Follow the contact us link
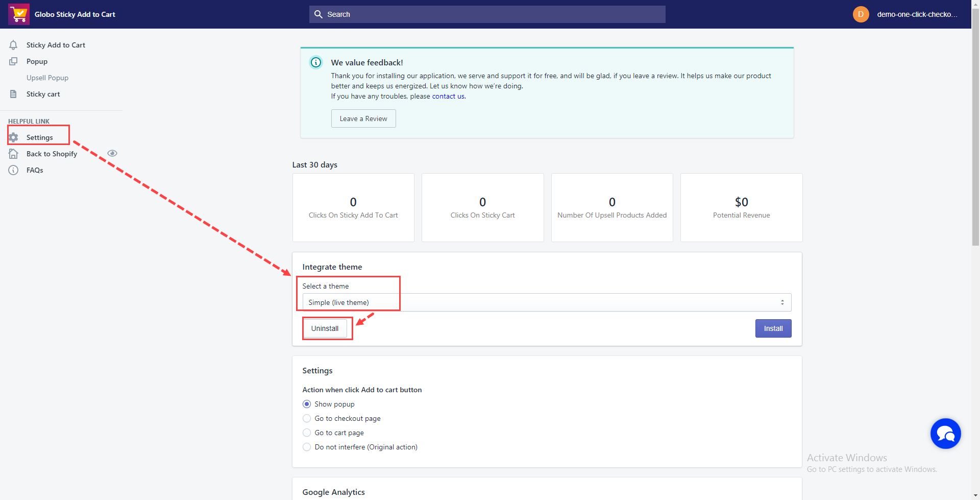The height and width of the screenshot is (500, 980). pyautogui.click(x=448, y=96)
